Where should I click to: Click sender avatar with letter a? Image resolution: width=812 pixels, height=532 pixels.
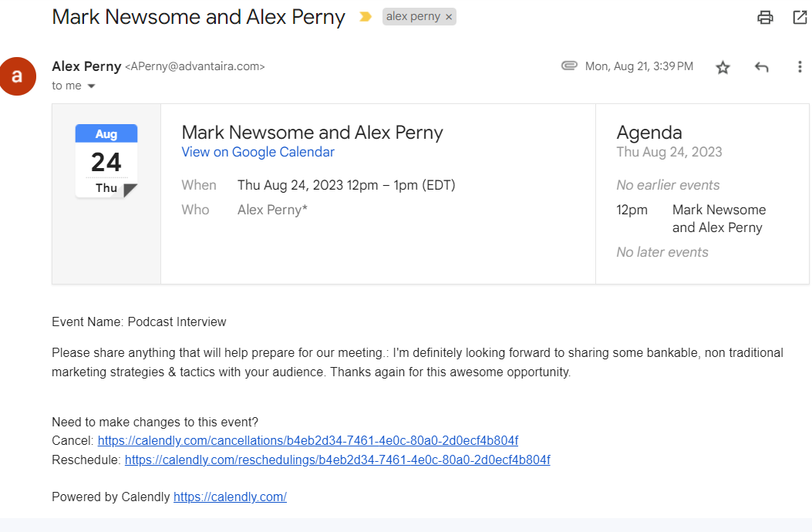tap(17, 76)
